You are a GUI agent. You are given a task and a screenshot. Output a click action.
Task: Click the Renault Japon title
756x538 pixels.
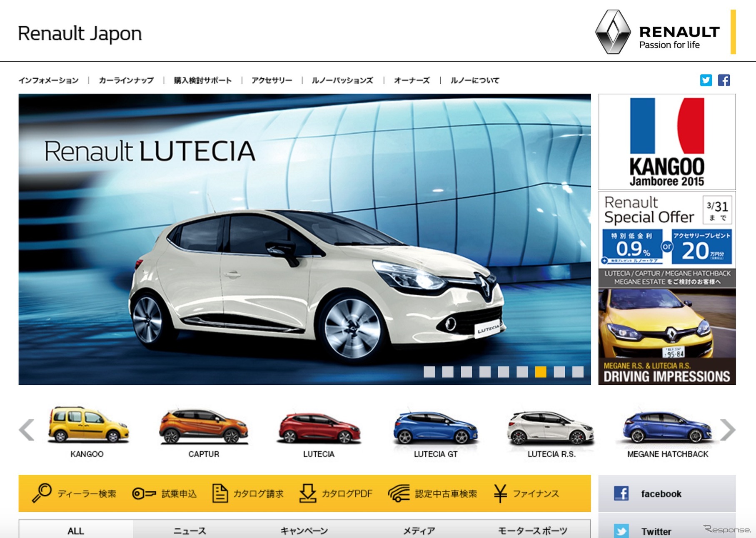(80, 34)
